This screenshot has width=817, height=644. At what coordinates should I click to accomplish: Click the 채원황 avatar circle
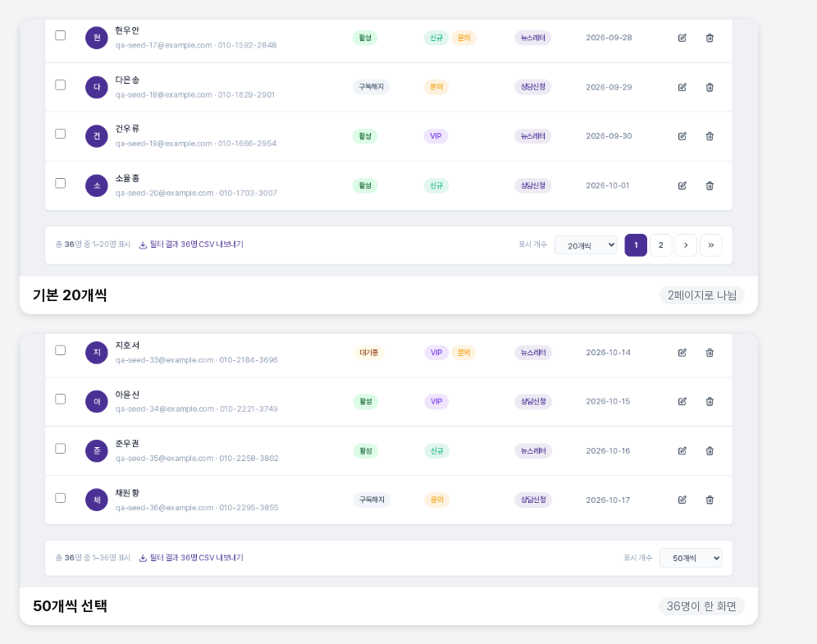tap(97, 500)
